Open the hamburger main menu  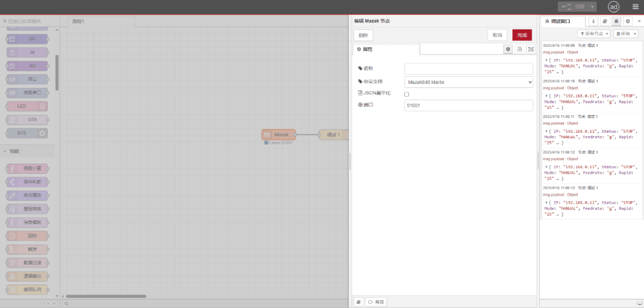click(x=635, y=7)
